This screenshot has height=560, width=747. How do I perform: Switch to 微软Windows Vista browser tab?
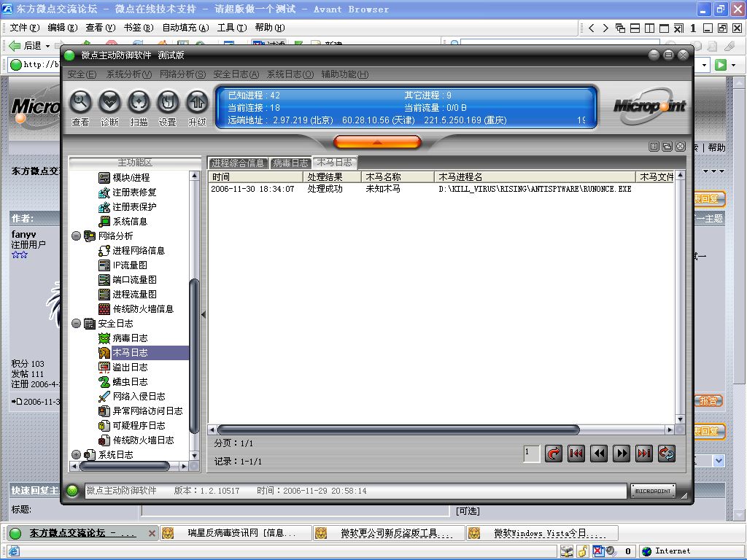(543, 533)
